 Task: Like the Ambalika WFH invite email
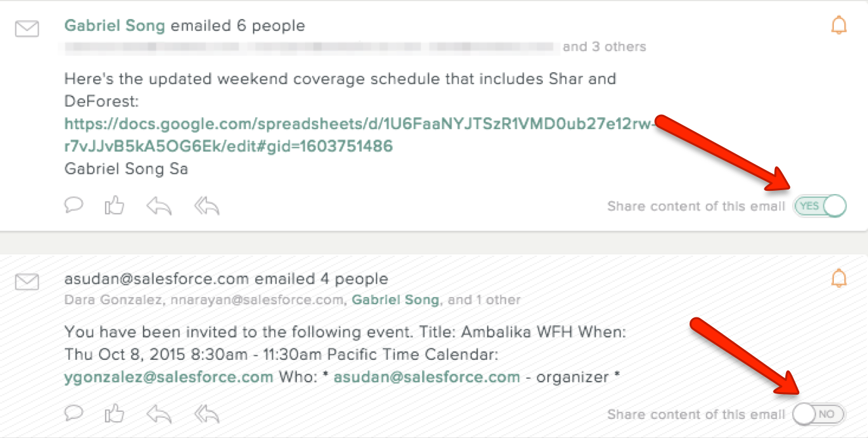click(115, 413)
